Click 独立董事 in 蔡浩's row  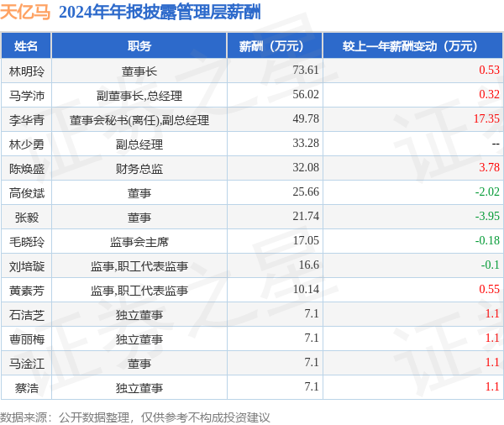139,388
